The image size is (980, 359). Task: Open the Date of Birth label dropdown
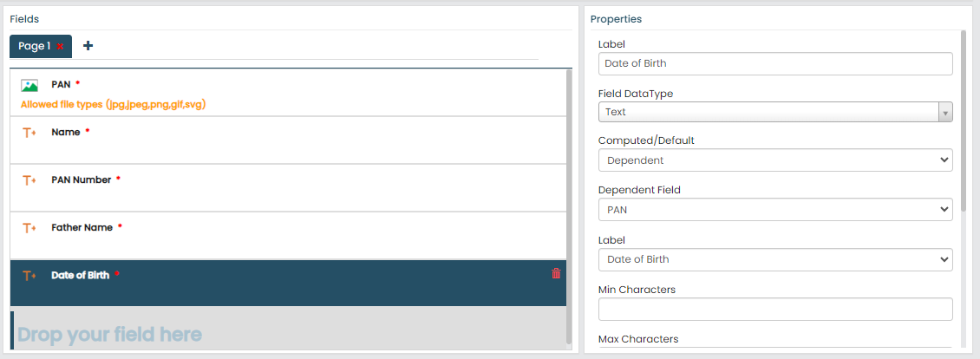tap(775, 259)
